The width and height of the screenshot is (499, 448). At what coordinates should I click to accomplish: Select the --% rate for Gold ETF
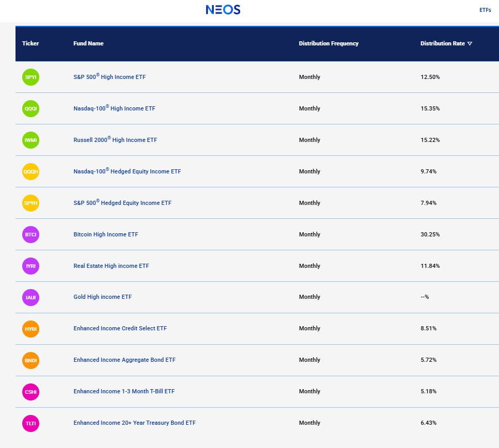(x=425, y=297)
